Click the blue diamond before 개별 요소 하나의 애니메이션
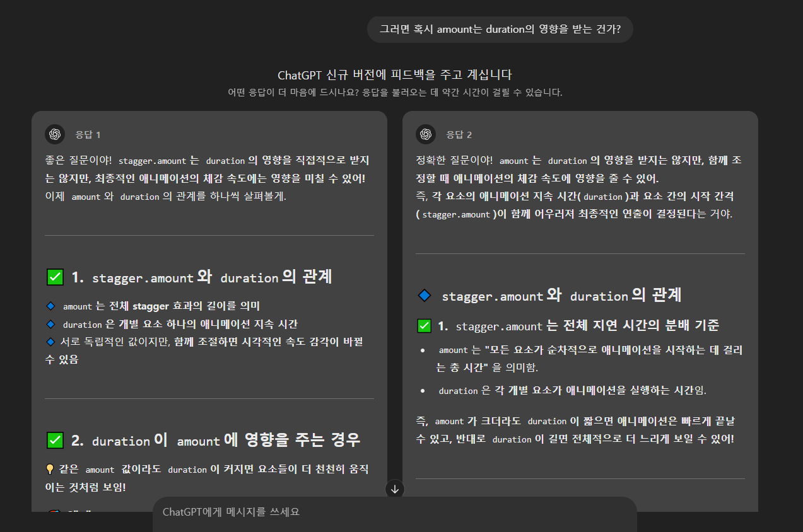 [51, 324]
